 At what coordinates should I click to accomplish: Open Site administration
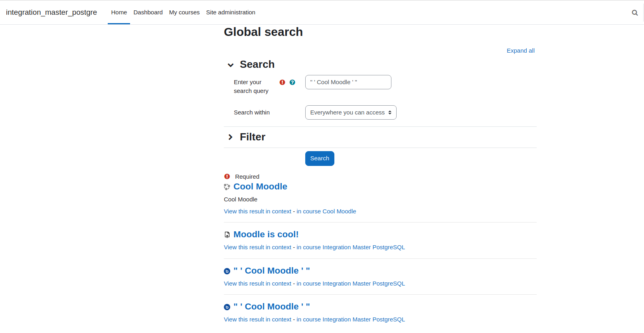(x=231, y=12)
